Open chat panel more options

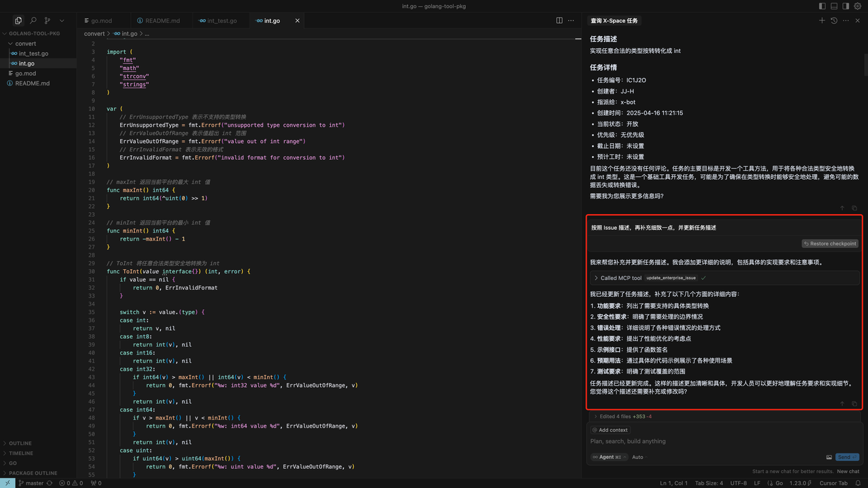click(x=846, y=21)
